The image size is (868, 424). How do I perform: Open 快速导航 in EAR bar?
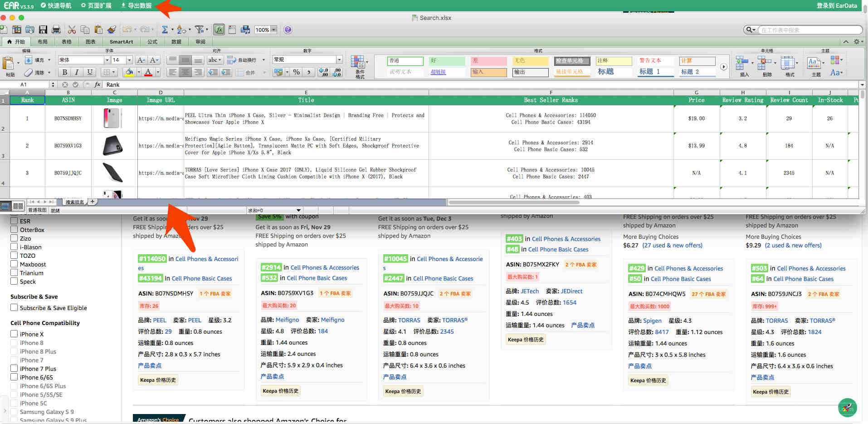click(x=56, y=5)
